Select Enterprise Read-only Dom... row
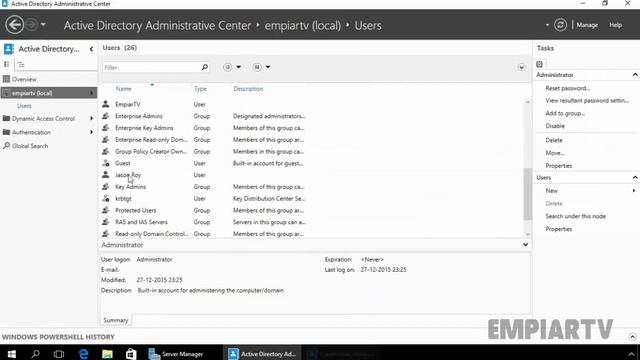Screen dimensions: 640x360 pos(312,140)
